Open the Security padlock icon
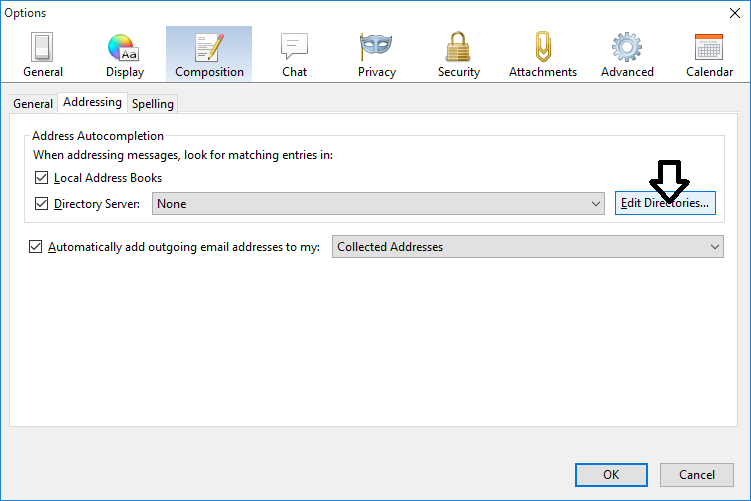Image resolution: width=751 pixels, height=501 pixels. (458, 48)
